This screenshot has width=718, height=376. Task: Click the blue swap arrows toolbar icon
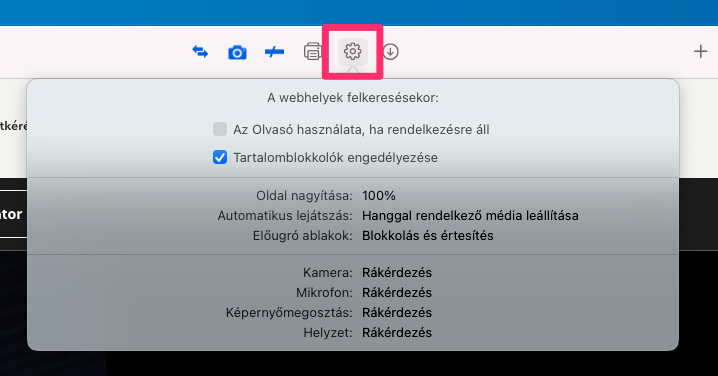click(200, 52)
